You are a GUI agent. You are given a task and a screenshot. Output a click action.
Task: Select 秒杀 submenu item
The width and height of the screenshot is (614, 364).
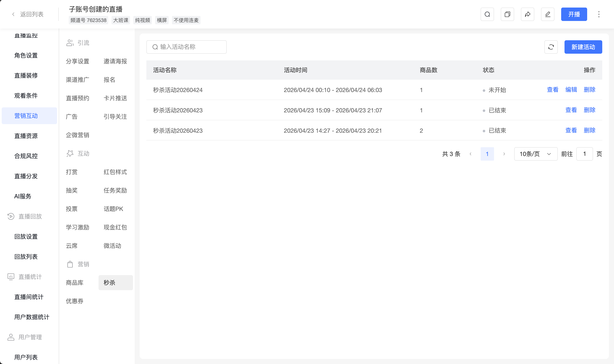coord(116,283)
